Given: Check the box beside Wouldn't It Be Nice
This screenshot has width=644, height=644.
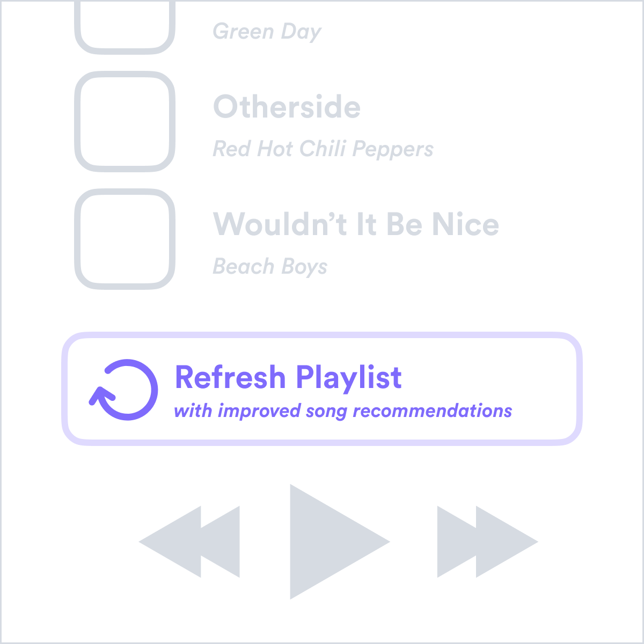Looking at the screenshot, I should 125,239.
